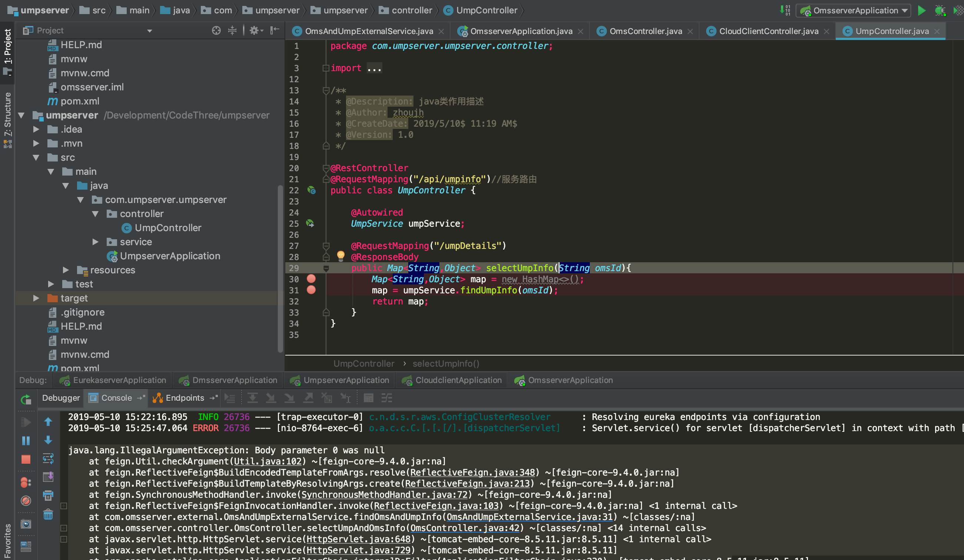The height and width of the screenshot is (560, 964).
Task: Open Project panel settings gear
Action: [x=255, y=30]
